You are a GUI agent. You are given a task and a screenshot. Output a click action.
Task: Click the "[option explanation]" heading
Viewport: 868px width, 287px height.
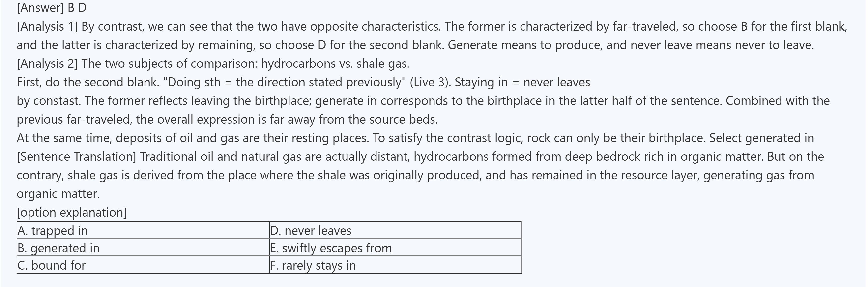pyautogui.click(x=71, y=212)
